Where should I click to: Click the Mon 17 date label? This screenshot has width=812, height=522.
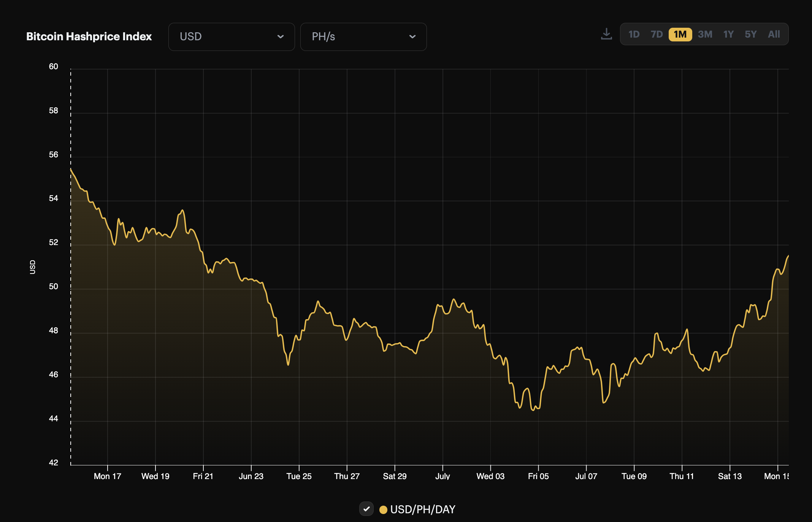(108, 476)
